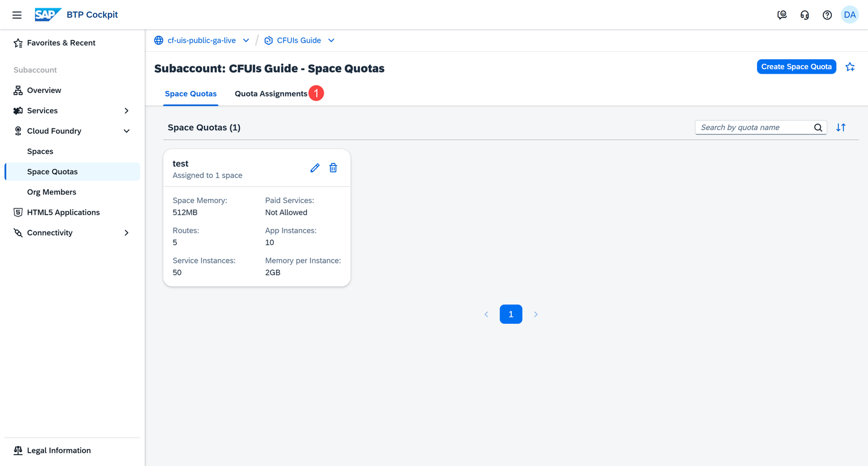868x466 pixels.
Task: Click the globe icon in breadcrumb
Action: click(159, 40)
